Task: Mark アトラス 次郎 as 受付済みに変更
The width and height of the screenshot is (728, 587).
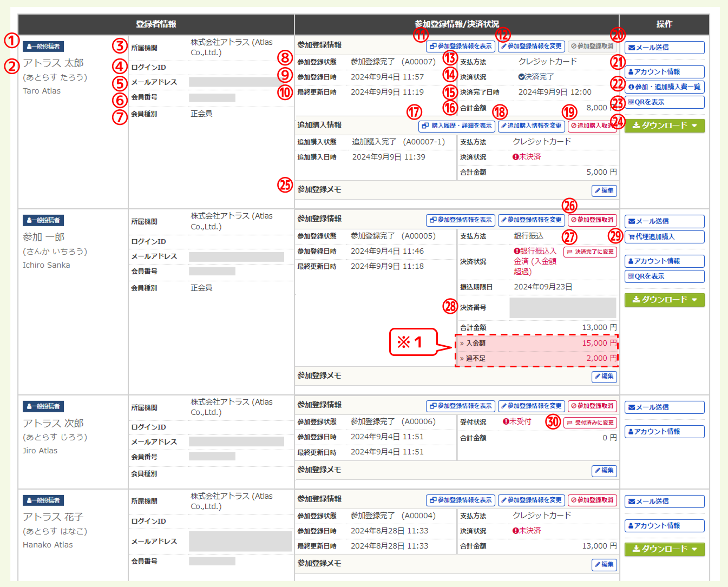Action: point(590,423)
